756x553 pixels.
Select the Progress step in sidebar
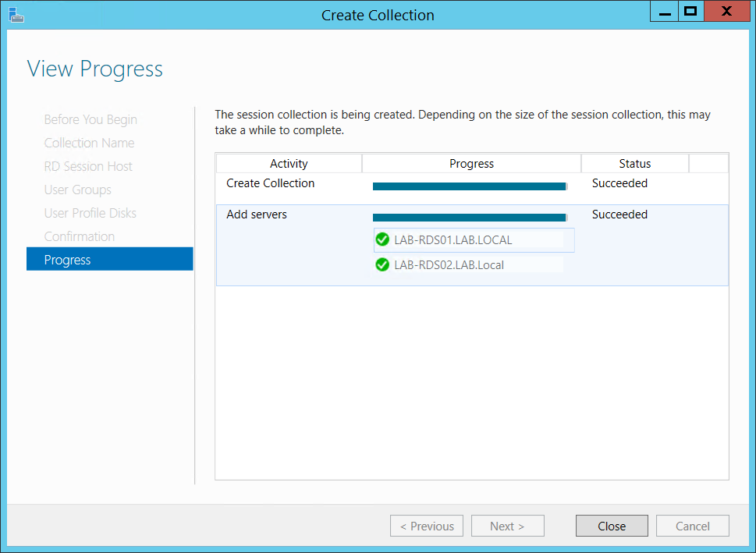point(109,260)
